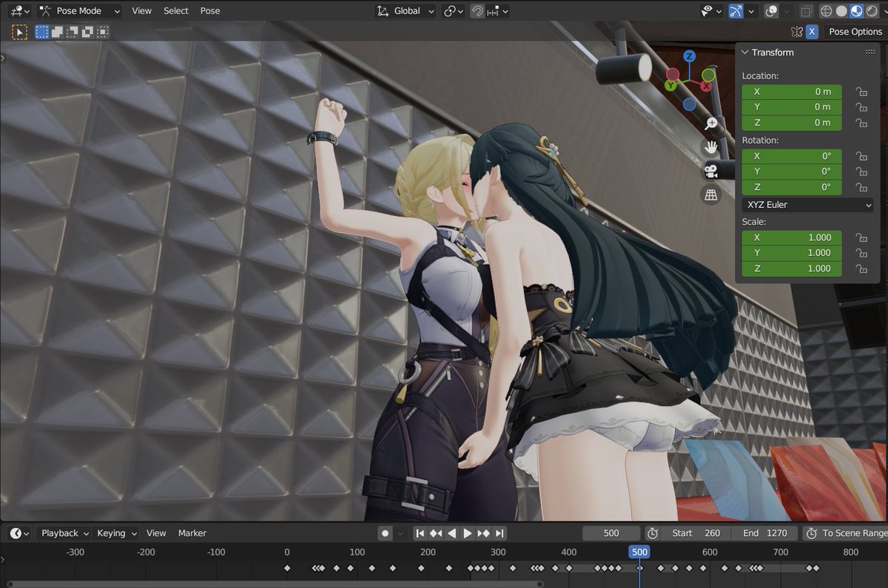The height and width of the screenshot is (588, 888).
Task: Click Rotation X field
Action: point(792,156)
